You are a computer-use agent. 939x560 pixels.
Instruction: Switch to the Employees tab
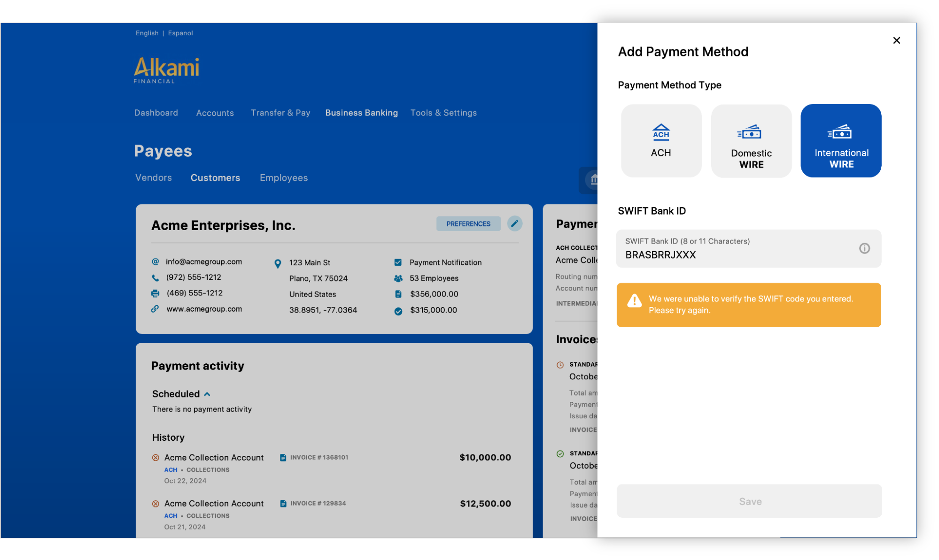tap(284, 178)
